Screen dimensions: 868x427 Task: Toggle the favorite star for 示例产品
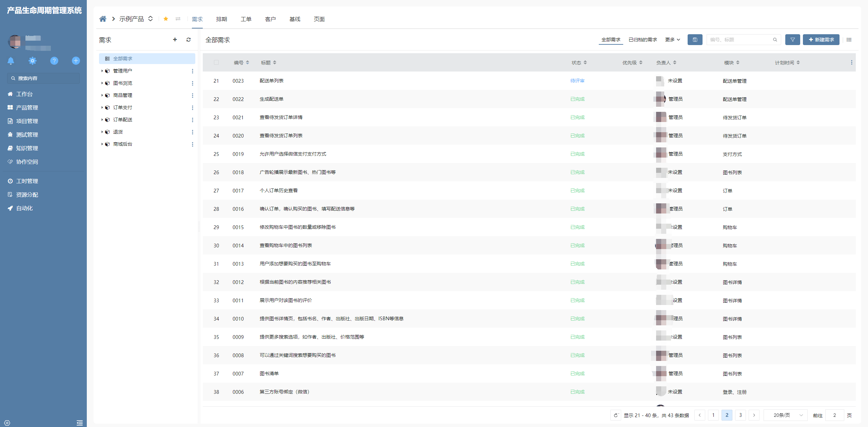(166, 19)
